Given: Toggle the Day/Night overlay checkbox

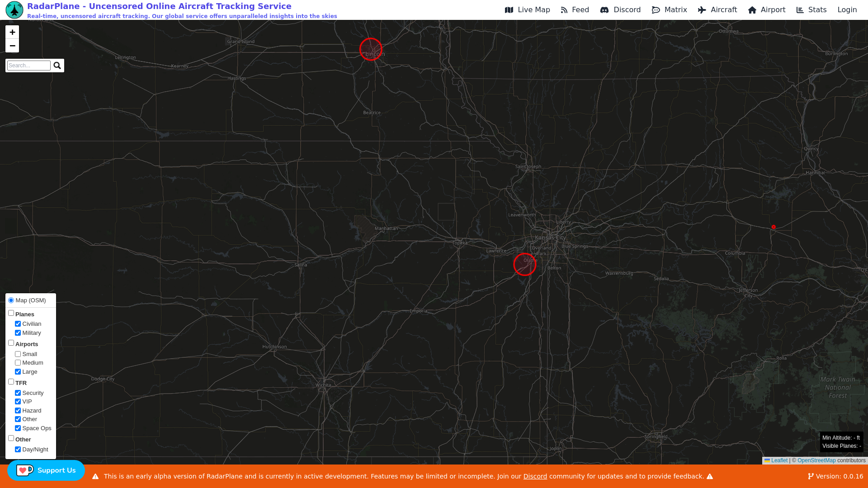Looking at the screenshot, I should (x=18, y=450).
